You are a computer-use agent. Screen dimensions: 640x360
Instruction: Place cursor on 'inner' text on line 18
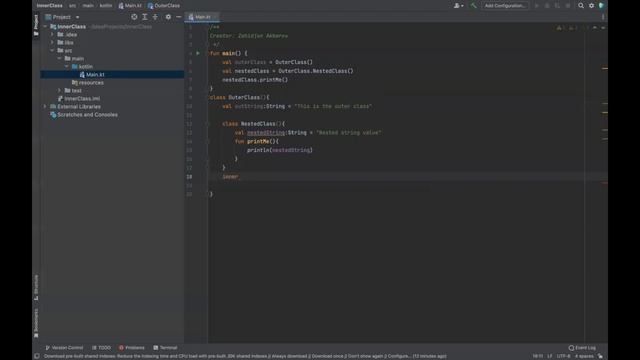(230, 177)
